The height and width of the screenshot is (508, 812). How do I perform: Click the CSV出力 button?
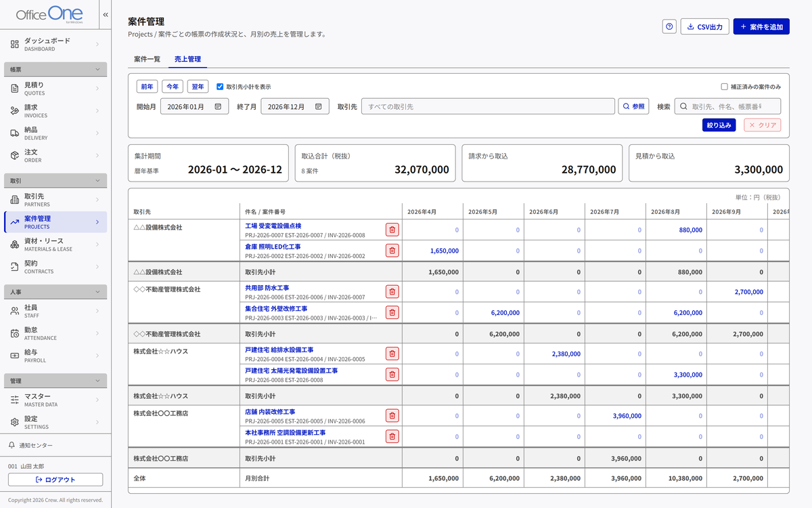coord(704,26)
